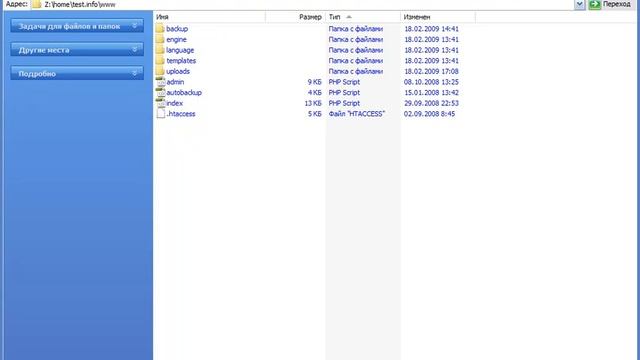Image resolution: width=640 pixels, height=360 pixels.
Task: Click the 4 КБ size of autobackup
Action: 315,92
